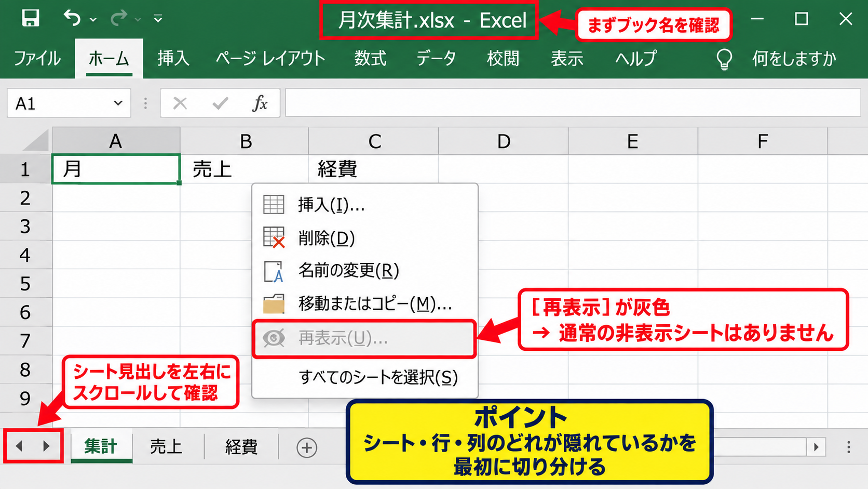The height and width of the screenshot is (489, 868).
Task: Click cell B1 containing 売上
Action: pyautogui.click(x=245, y=169)
